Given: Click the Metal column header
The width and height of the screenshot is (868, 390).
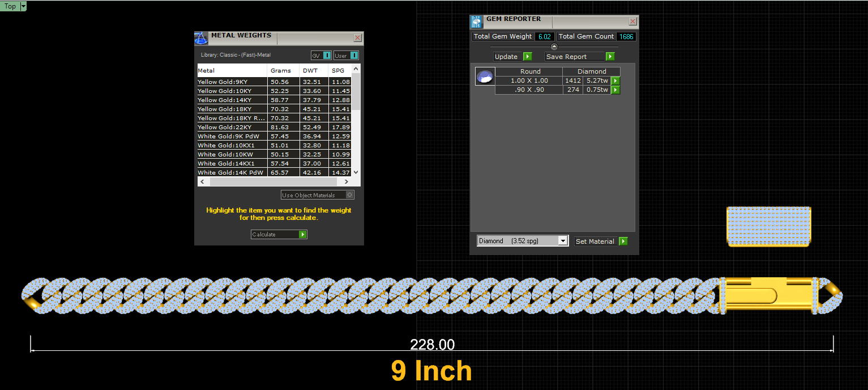Looking at the screenshot, I should click(232, 70).
